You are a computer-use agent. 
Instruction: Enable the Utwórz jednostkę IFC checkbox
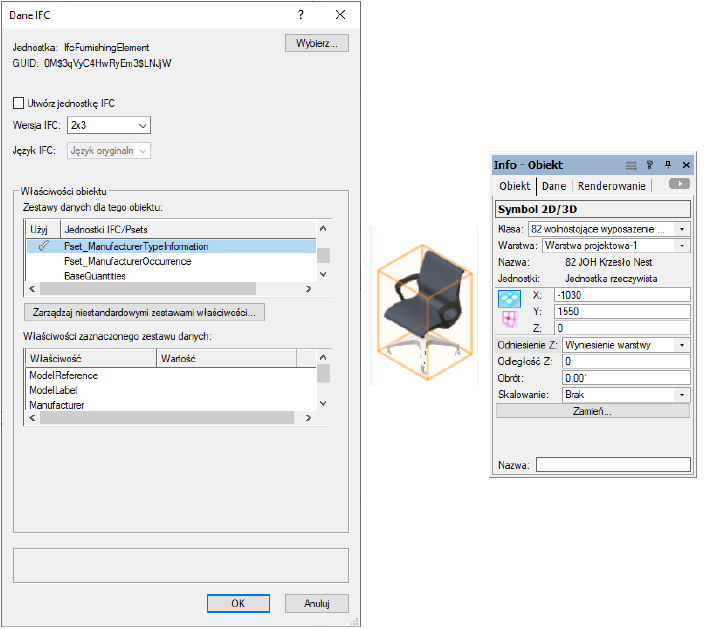[x=18, y=102]
